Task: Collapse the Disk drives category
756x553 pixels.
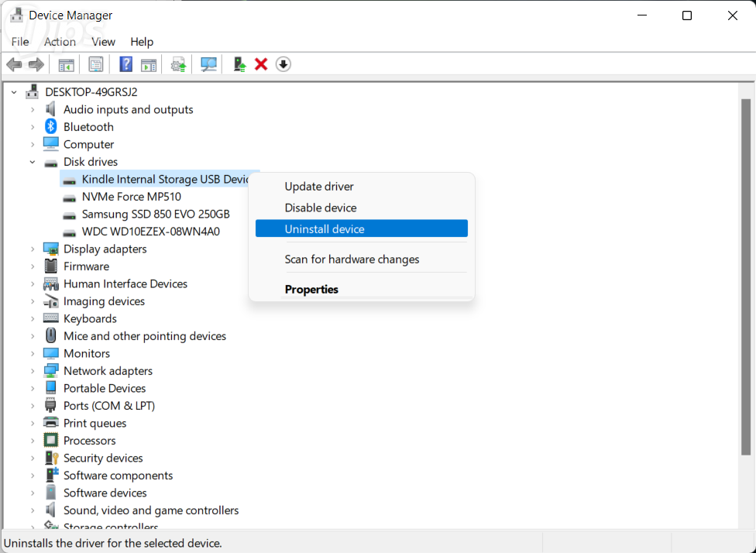Action: (33, 162)
